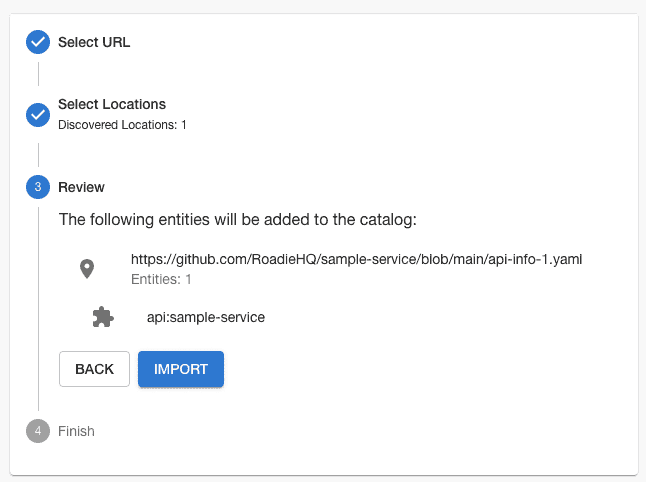Viewport: 646px width, 482px height.
Task: Click connector line between Select URL and Locations
Action: point(38,74)
